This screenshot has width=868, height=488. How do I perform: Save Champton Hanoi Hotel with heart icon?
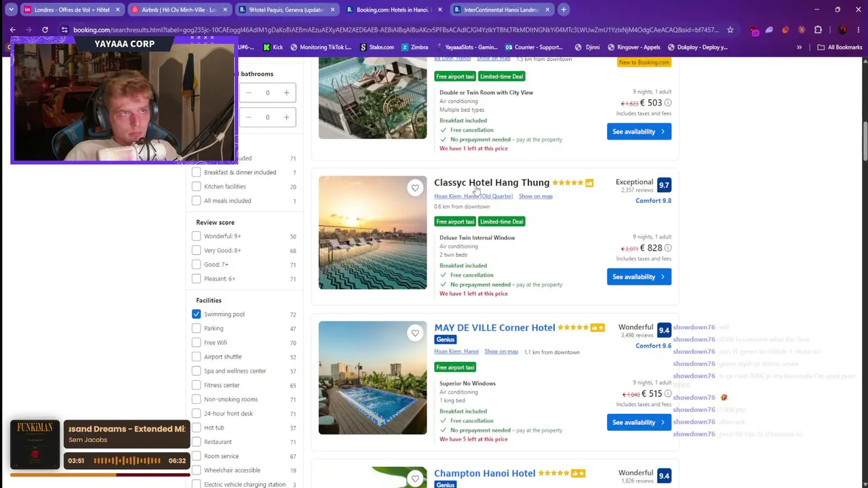click(415, 479)
